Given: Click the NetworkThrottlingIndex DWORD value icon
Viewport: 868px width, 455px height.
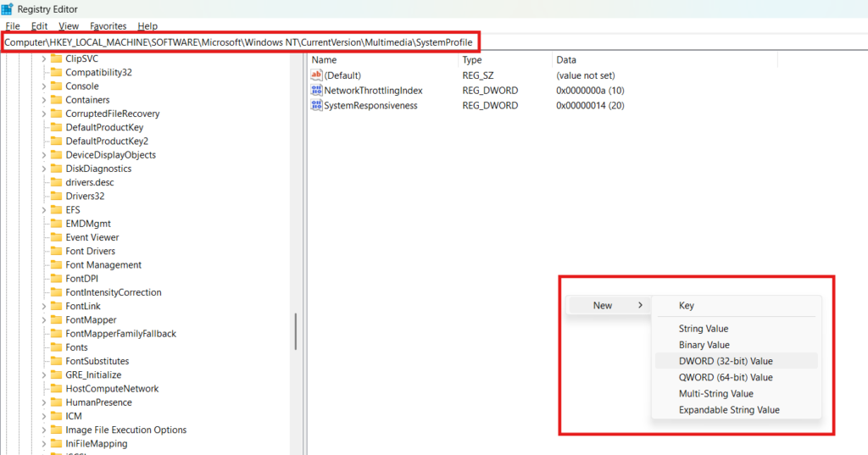Looking at the screenshot, I should (x=317, y=91).
